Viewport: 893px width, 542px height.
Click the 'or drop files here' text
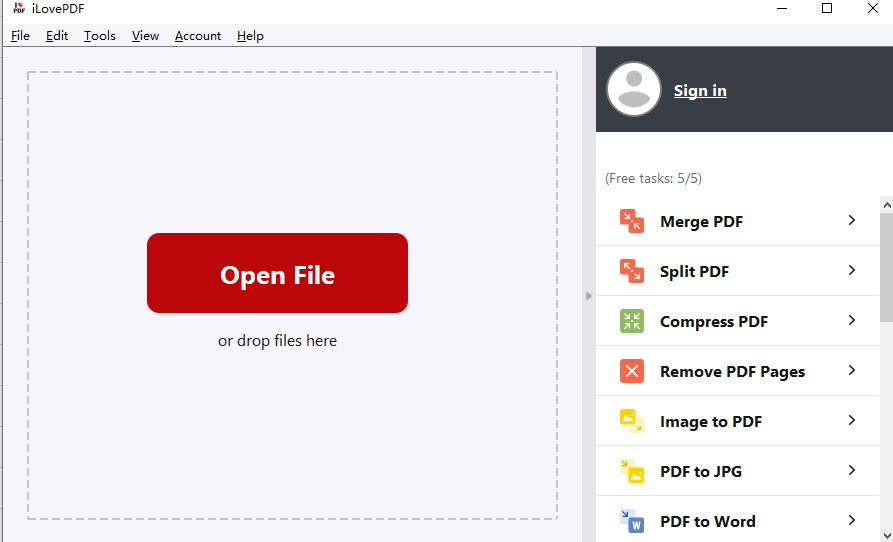point(277,340)
